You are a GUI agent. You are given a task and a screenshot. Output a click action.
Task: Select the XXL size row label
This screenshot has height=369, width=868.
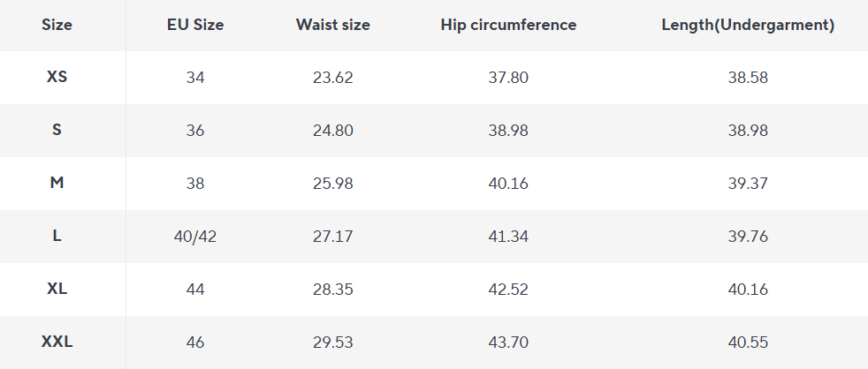pos(57,342)
